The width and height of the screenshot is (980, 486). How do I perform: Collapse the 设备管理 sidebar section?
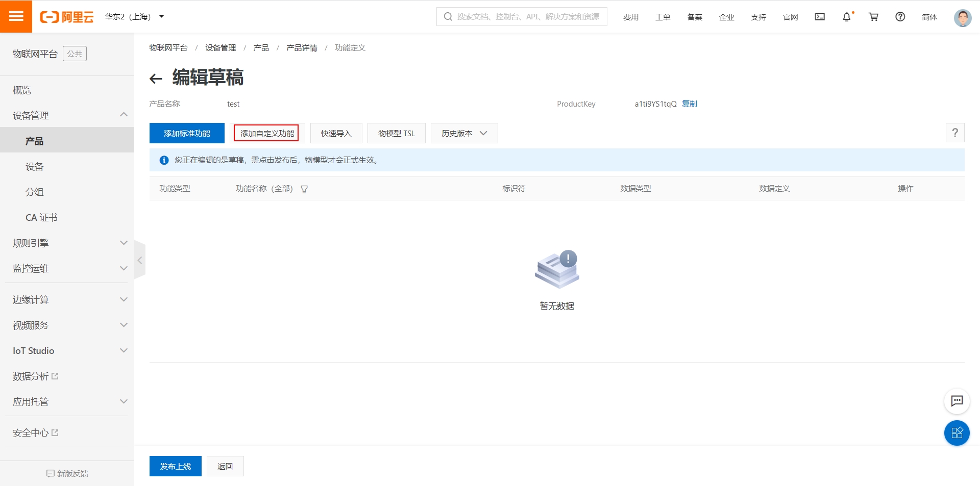tap(124, 115)
